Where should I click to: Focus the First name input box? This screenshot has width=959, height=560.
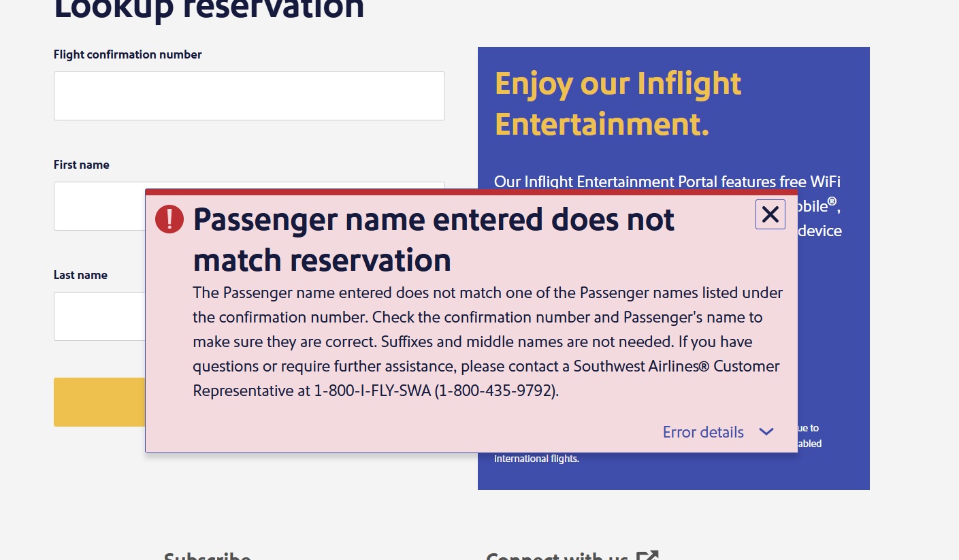click(x=99, y=206)
